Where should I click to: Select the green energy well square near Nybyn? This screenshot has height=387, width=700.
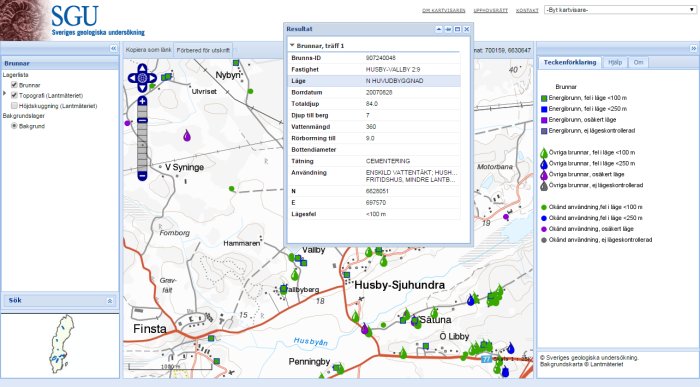pos(236,63)
